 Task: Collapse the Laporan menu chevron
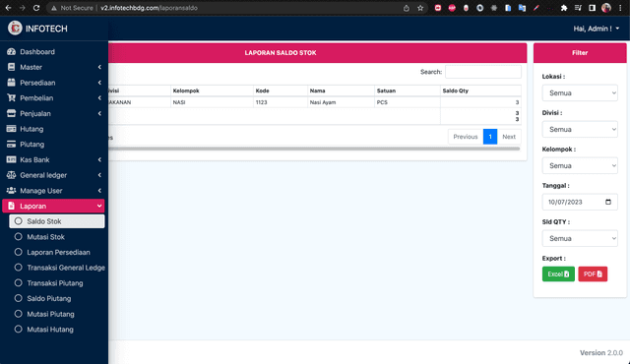(99, 206)
